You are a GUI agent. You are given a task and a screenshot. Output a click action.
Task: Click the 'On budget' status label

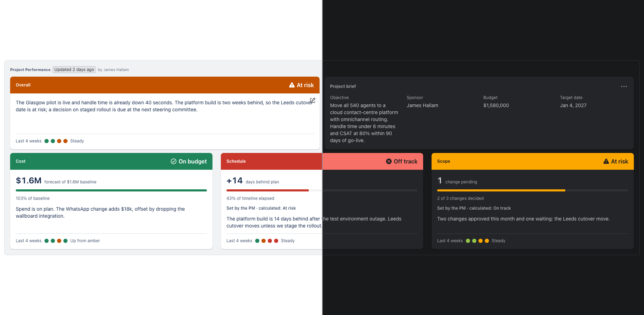tap(192, 161)
